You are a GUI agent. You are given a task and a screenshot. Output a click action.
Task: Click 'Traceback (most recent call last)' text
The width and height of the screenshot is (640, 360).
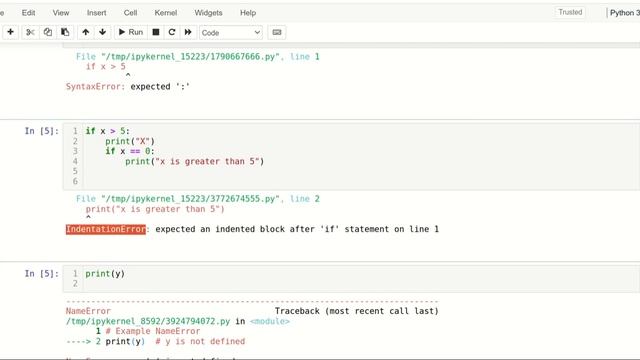[357, 311]
